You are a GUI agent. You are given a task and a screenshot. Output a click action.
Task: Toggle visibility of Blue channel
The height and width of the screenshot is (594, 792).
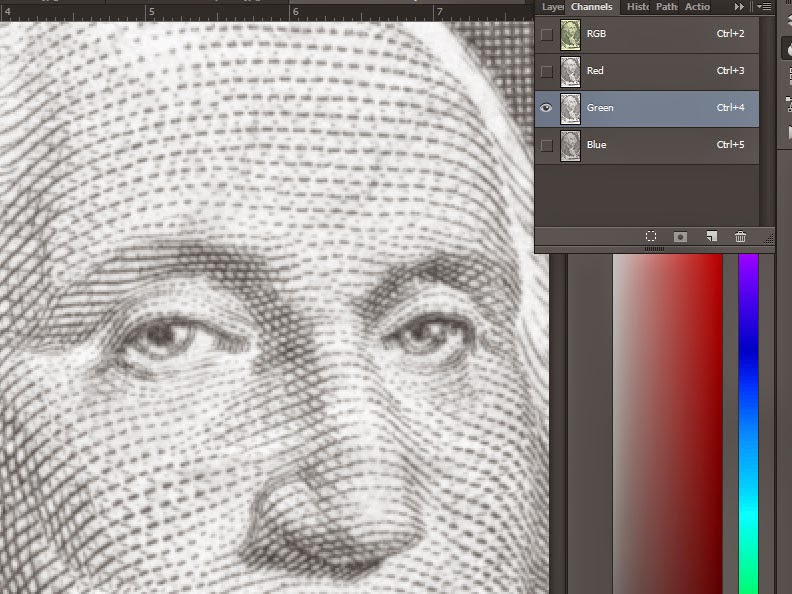[x=547, y=145]
